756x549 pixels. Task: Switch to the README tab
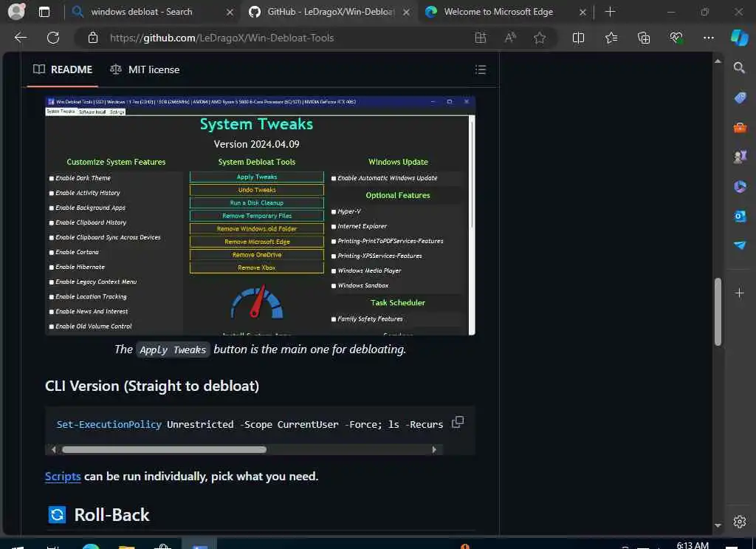pyautogui.click(x=63, y=69)
